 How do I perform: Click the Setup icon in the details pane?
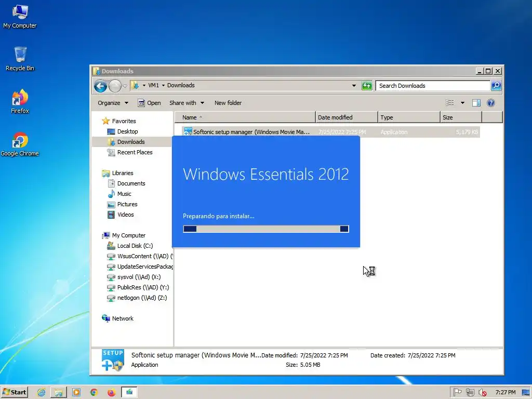click(113, 361)
